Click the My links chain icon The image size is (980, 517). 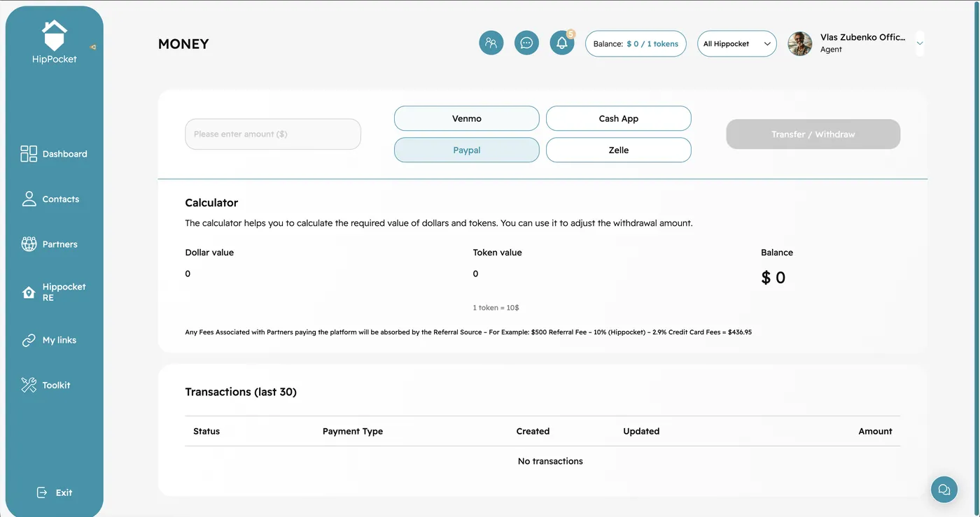click(x=29, y=340)
